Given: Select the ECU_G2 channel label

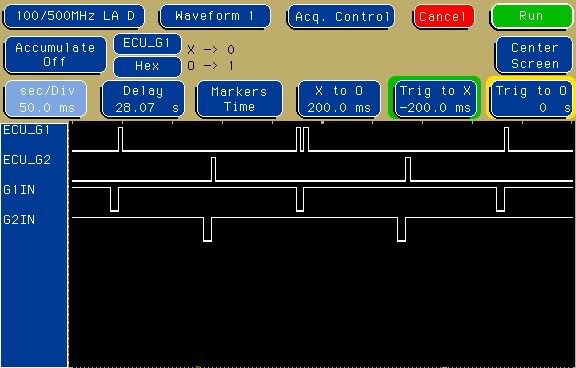Looking at the screenshot, I should [x=26, y=160].
